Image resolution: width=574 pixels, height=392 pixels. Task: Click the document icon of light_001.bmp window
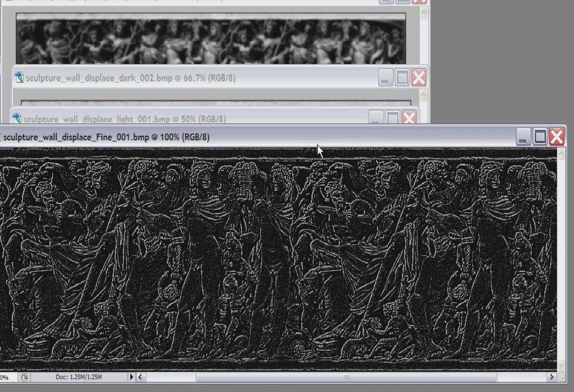[x=17, y=118]
